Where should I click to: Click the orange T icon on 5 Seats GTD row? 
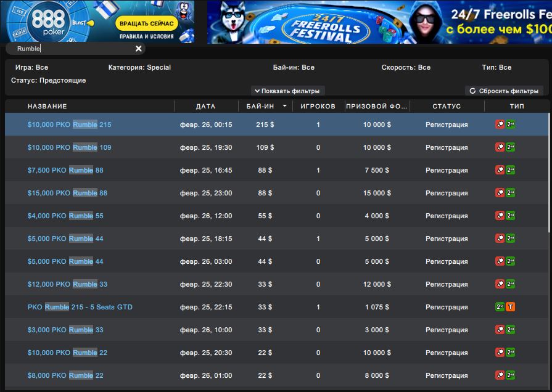pyautogui.click(x=511, y=307)
